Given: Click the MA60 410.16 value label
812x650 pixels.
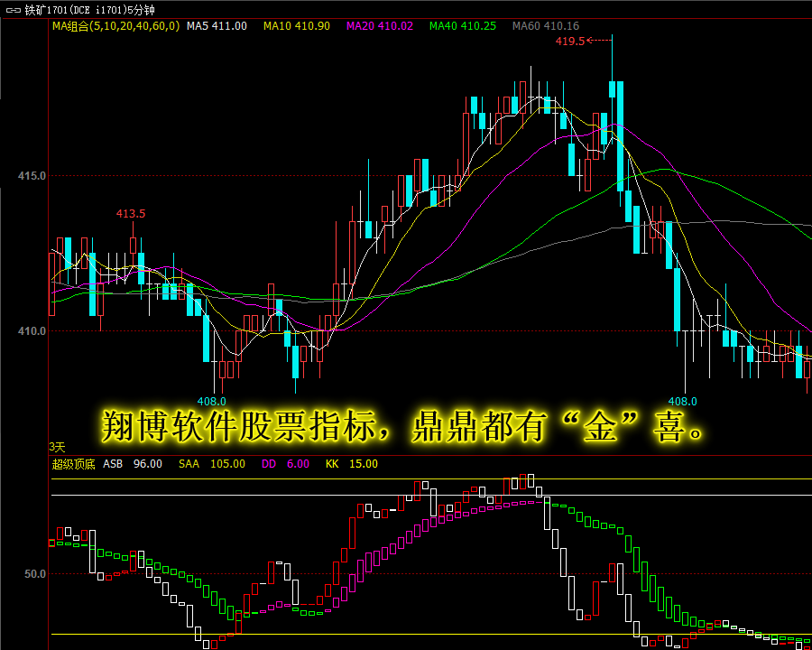Looking at the screenshot, I should click(545, 26).
